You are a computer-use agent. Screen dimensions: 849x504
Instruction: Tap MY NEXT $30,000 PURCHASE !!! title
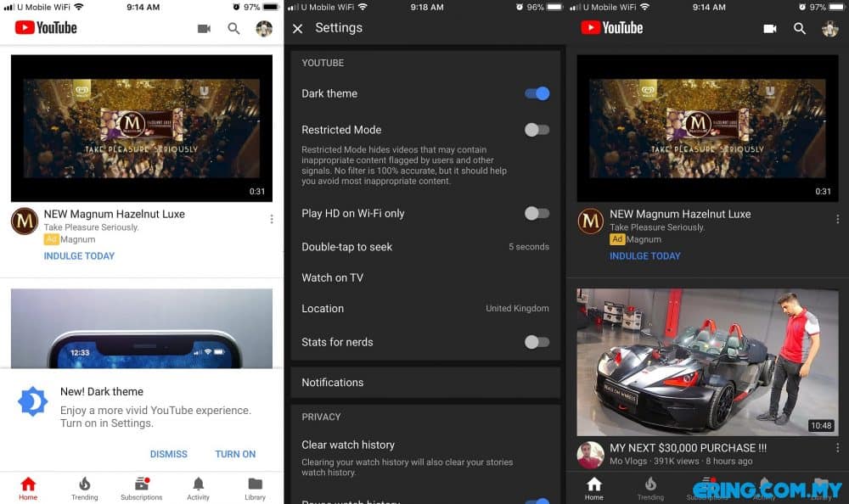[688, 448]
